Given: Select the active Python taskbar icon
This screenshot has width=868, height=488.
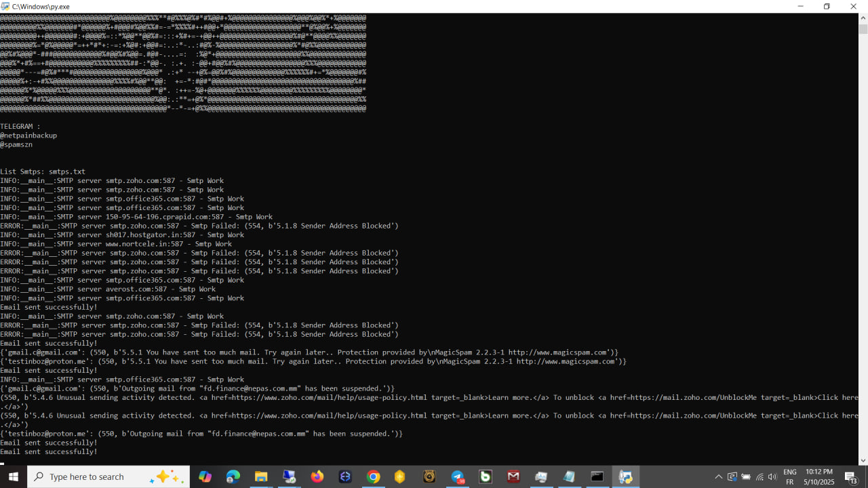Looking at the screenshot, I should click(x=626, y=476).
